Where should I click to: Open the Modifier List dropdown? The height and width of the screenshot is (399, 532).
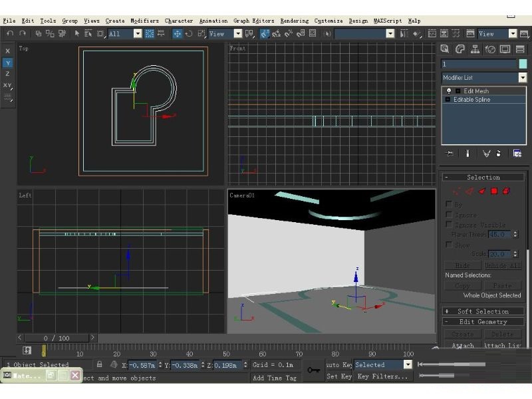click(x=484, y=78)
